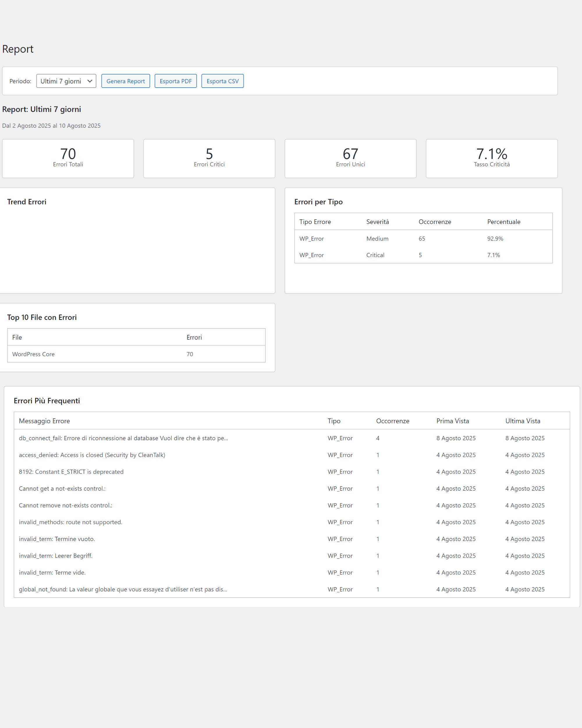
Task: Click the Genera Report button
Action: pyautogui.click(x=125, y=81)
